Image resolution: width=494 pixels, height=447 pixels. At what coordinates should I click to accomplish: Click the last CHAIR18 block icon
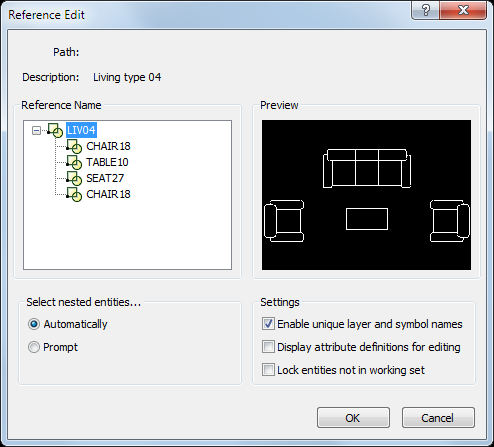pos(74,194)
